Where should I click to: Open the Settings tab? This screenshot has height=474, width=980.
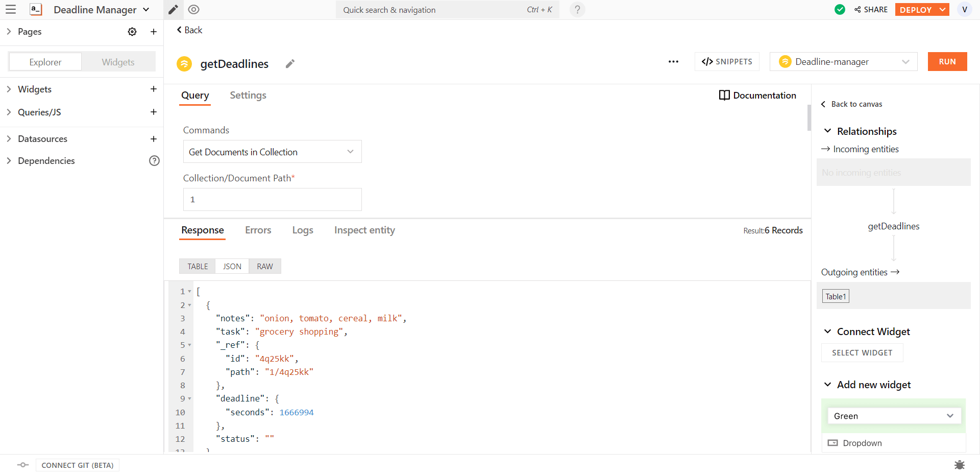(x=248, y=96)
